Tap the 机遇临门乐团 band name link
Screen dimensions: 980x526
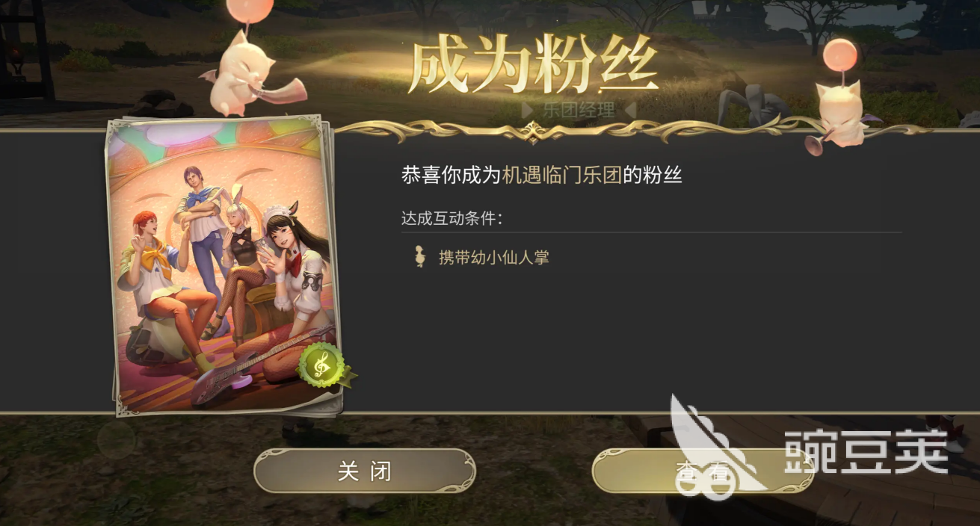562,176
